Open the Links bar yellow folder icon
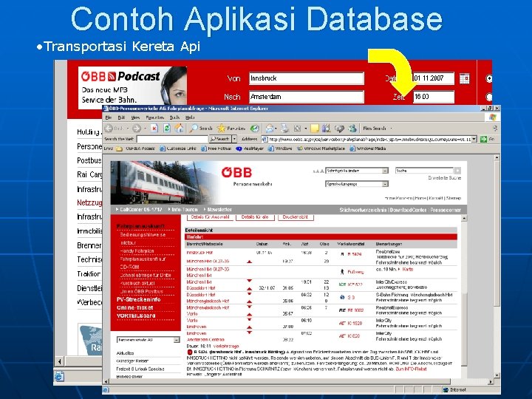This screenshot has width=532, height=399. pyautogui.click(x=119, y=149)
